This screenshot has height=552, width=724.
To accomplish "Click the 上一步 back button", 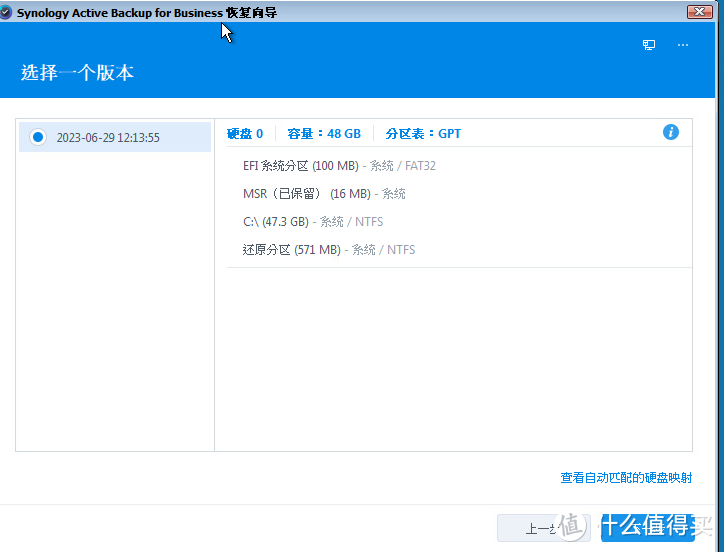I will click(x=543, y=528).
